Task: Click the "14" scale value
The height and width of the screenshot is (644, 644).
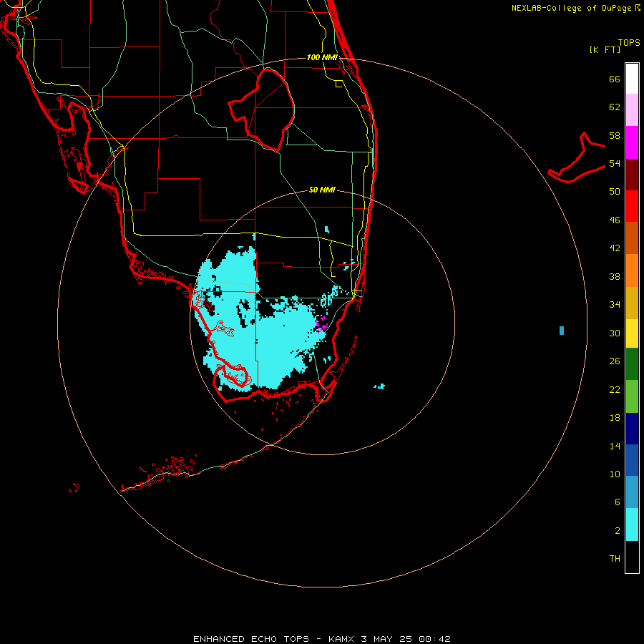Action: (615, 446)
